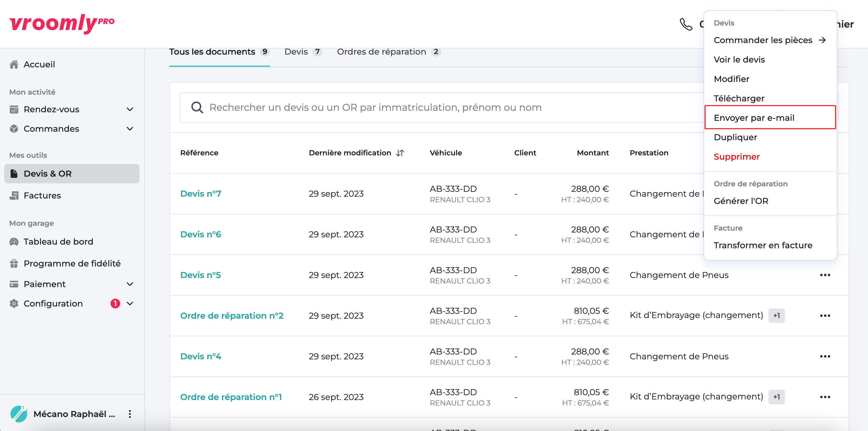The width and height of the screenshot is (868, 431).
Task: Select Supprimer in red
Action: point(737,157)
